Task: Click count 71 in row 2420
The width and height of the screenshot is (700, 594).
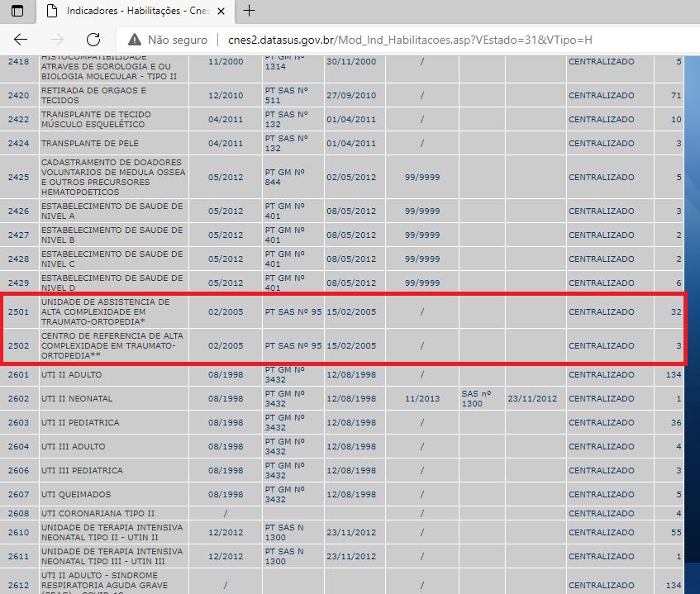Action: [x=676, y=96]
